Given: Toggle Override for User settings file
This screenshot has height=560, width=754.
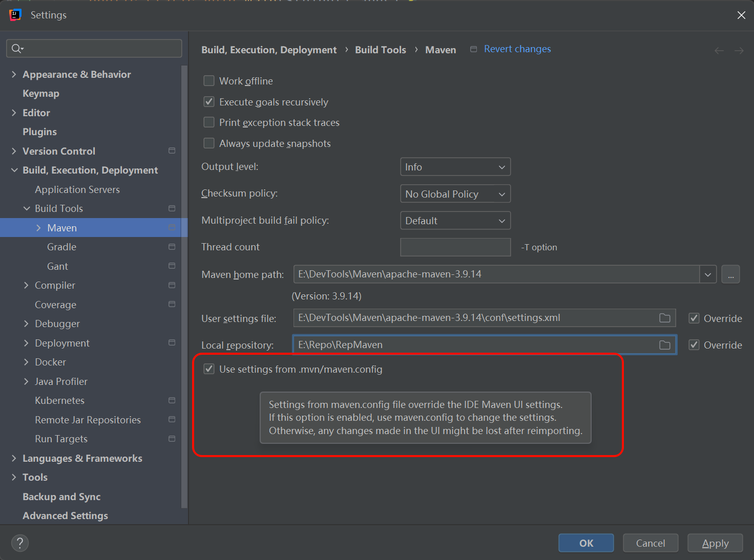Looking at the screenshot, I should tap(694, 318).
